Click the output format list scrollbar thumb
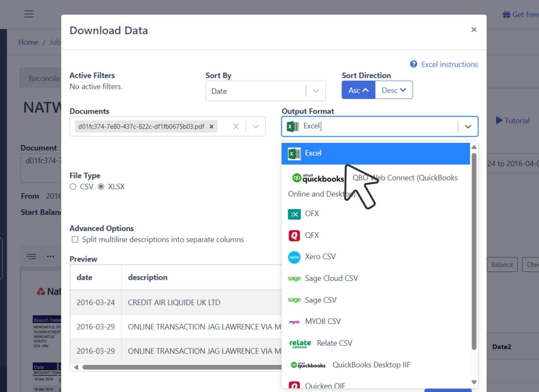 coord(474,251)
